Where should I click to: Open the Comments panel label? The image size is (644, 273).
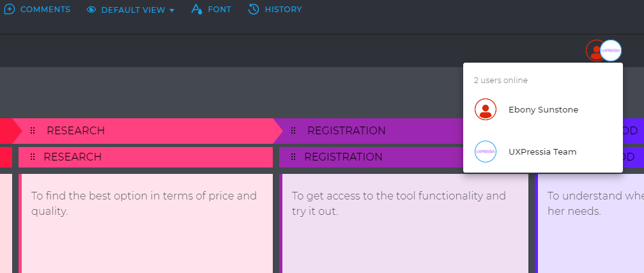coord(45,10)
